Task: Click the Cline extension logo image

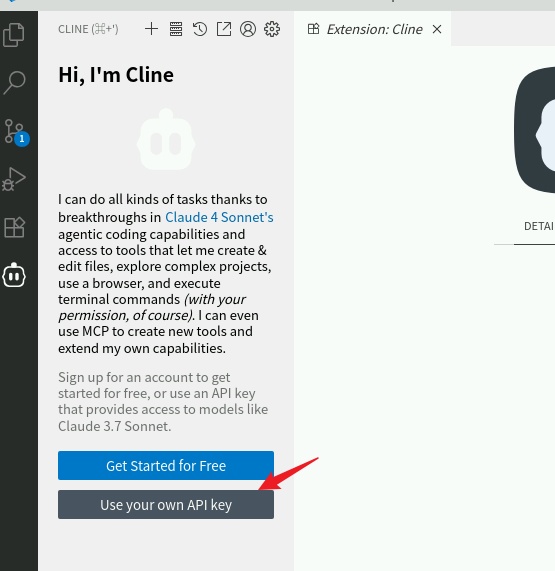Action: 535,130
